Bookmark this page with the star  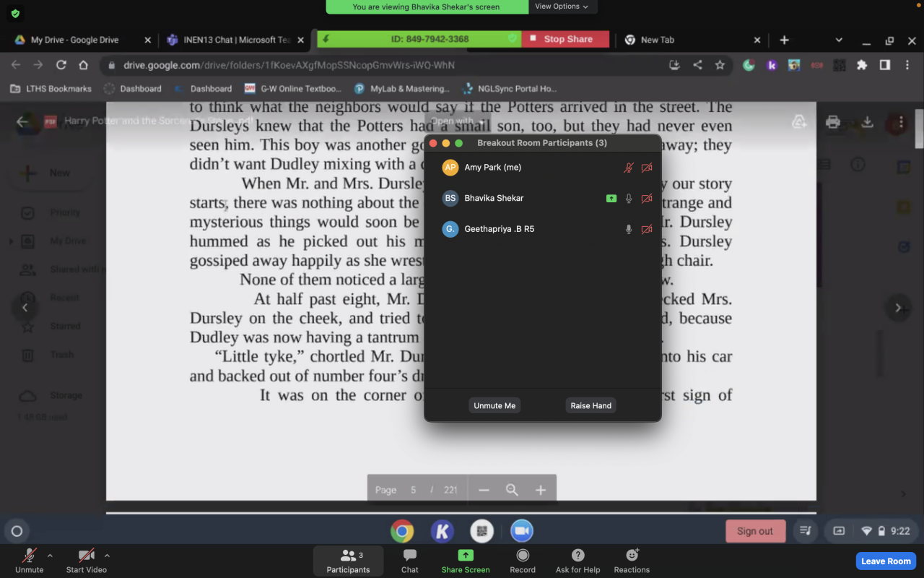coord(720,65)
